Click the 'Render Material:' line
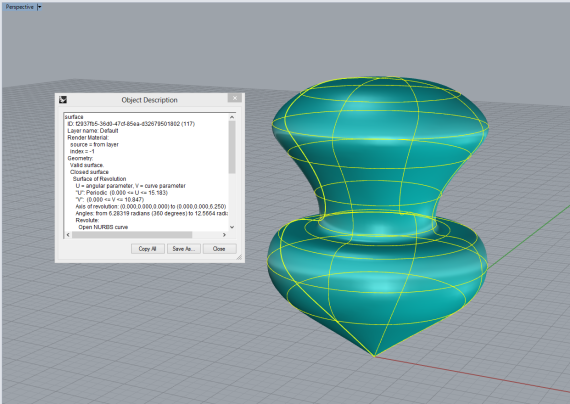The height and width of the screenshot is (404, 570). pos(88,137)
